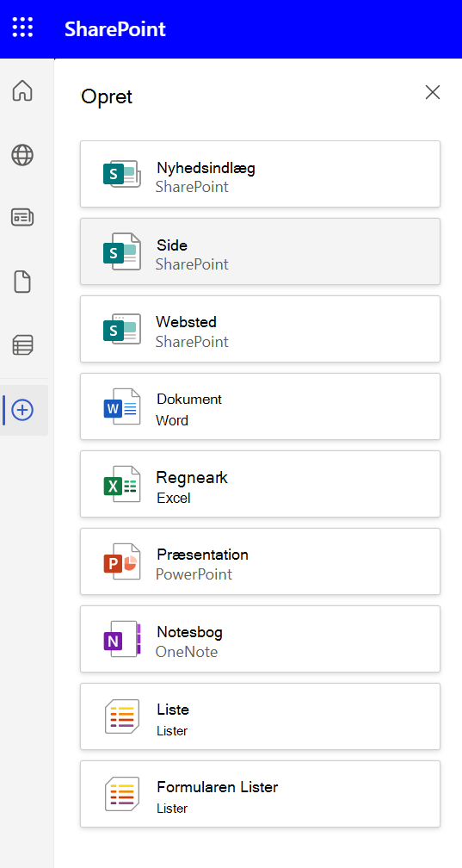Click the SharePoint title link

115,28
